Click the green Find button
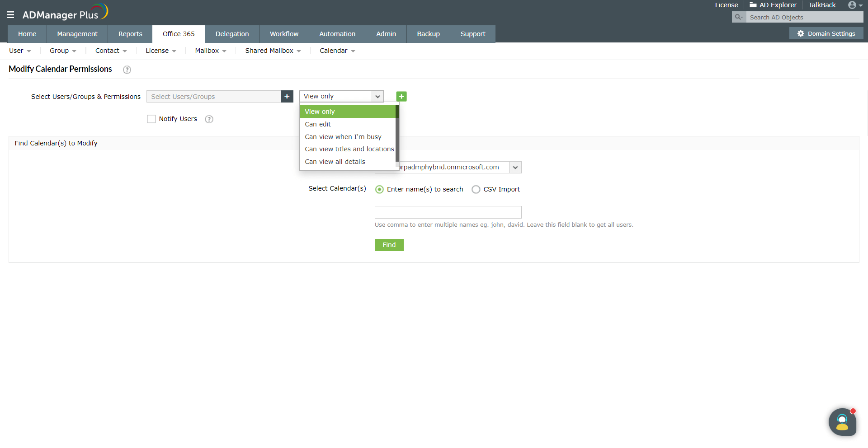The image size is (868, 448). coord(389,245)
